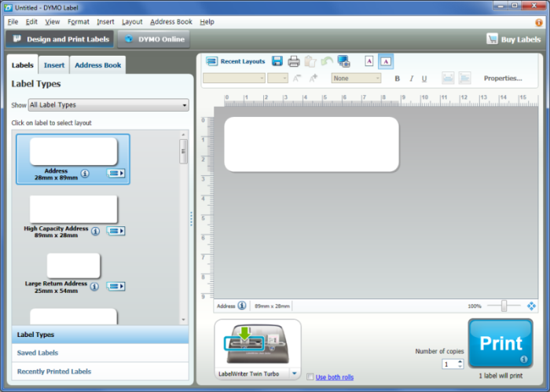Open the Address Book menu
Image resolution: width=550 pixels, height=392 pixels.
pyautogui.click(x=171, y=22)
